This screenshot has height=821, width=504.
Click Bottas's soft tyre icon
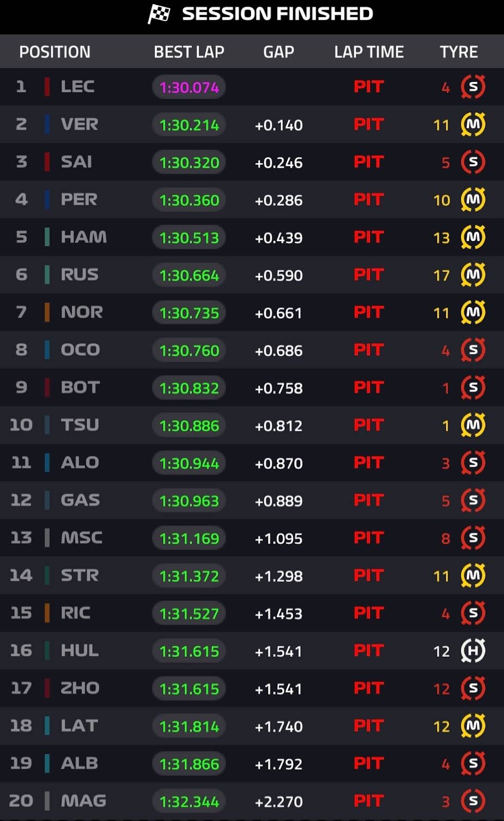[x=473, y=387]
